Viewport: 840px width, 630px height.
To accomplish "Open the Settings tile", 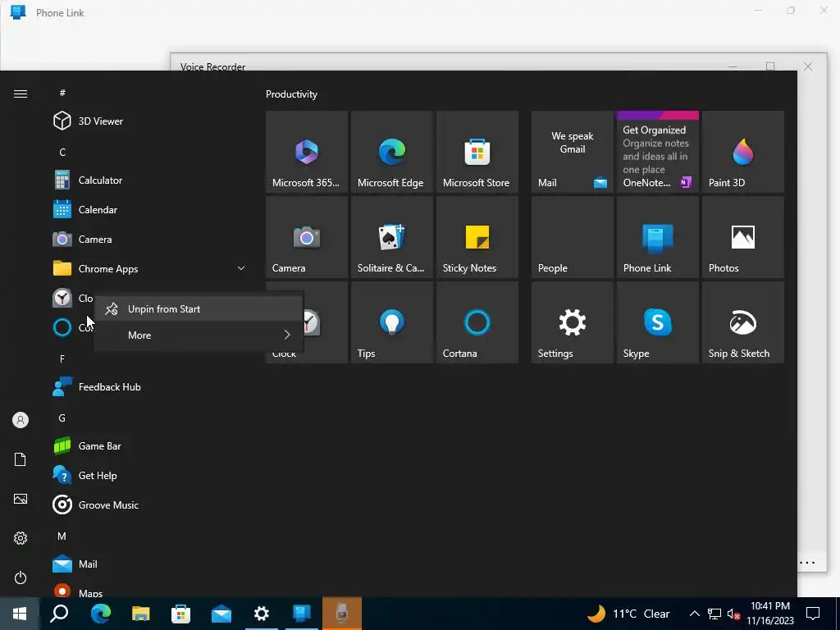I will point(572,322).
